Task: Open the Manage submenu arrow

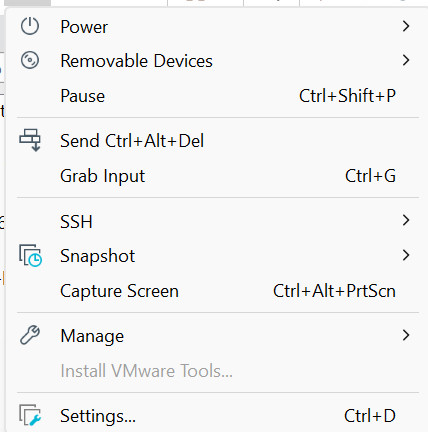Action: [x=406, y=335]
